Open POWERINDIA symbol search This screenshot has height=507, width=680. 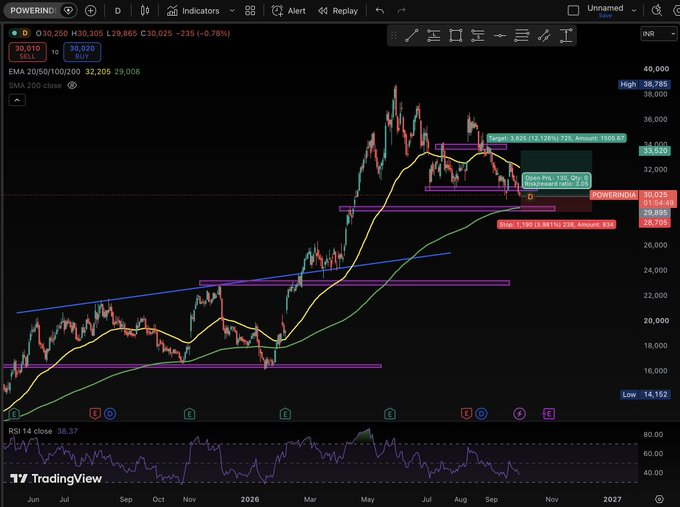tap(33, 11)
